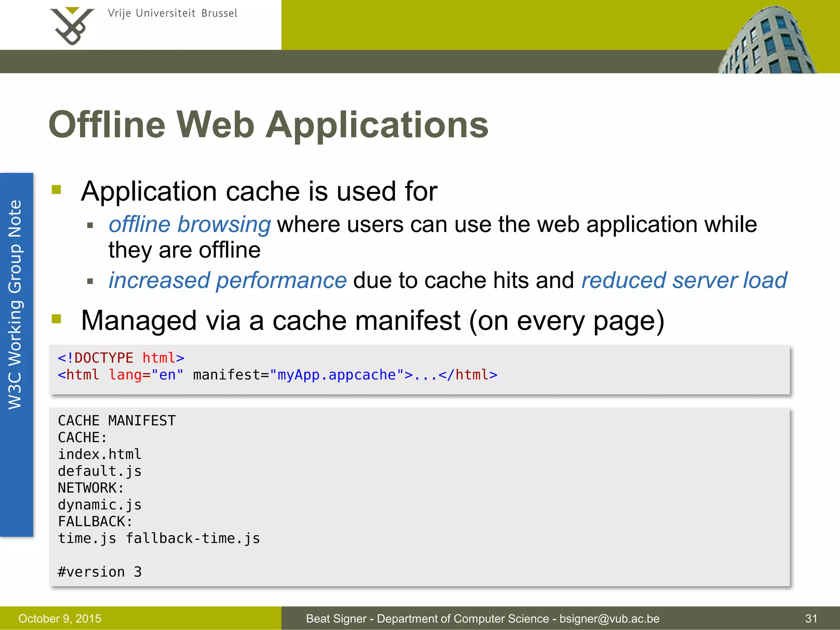The image size is (840, 630).
Task: Click the small bullet before offline browsing
Action: pos(90,226)
